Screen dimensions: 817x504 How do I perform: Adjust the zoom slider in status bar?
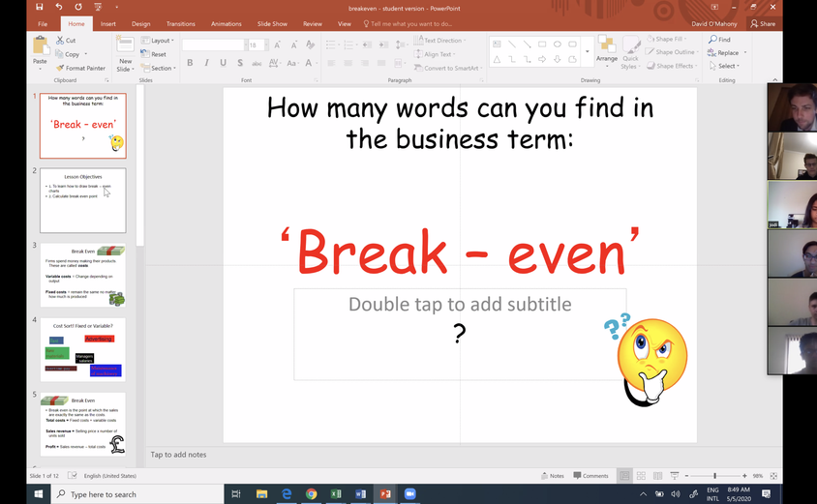tap(714, 476)
